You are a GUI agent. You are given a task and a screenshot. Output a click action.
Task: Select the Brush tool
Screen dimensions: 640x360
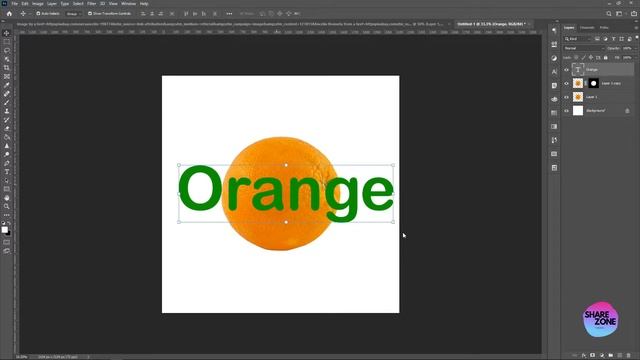[x=7, y=102]
